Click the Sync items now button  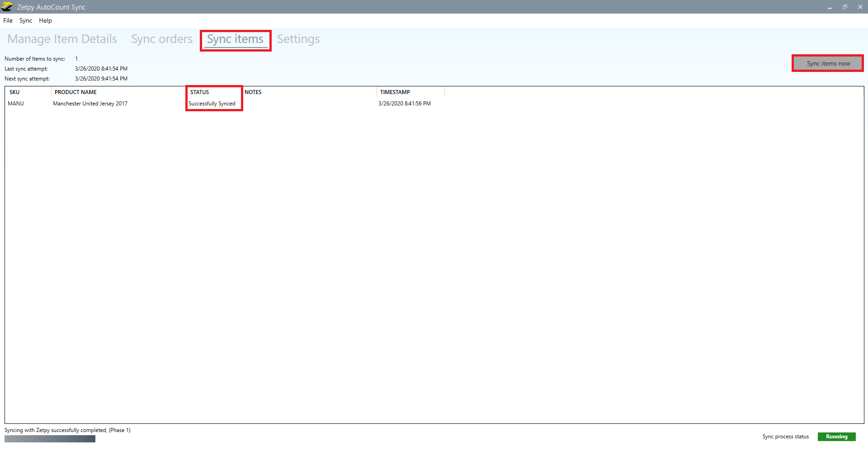coord(828,63)
